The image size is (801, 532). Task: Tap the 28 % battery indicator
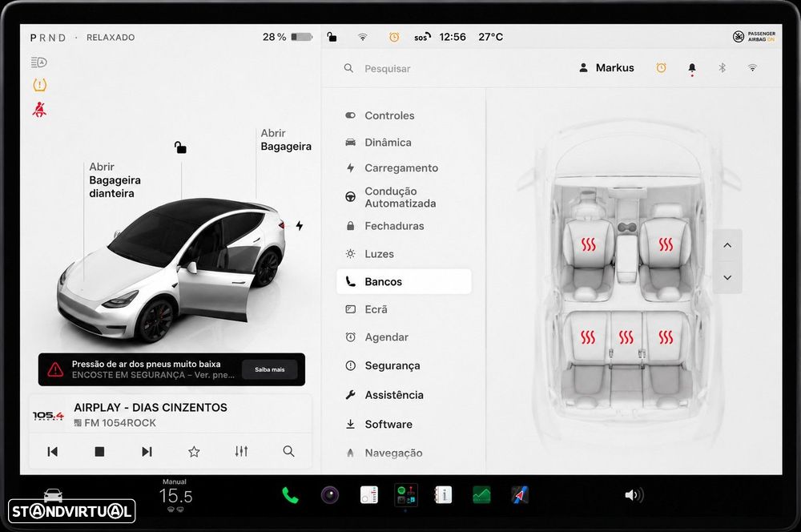[287, 37]
